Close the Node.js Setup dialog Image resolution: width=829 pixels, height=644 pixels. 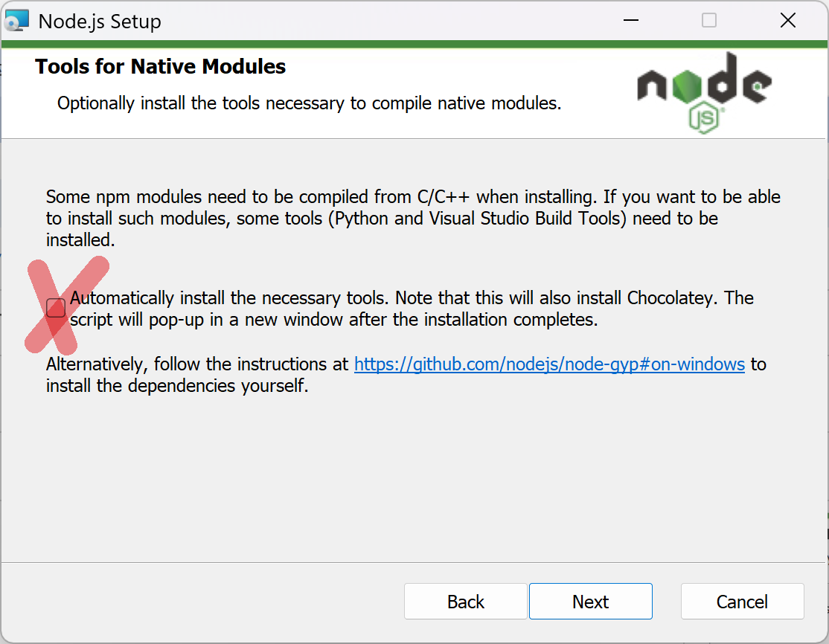788,21
